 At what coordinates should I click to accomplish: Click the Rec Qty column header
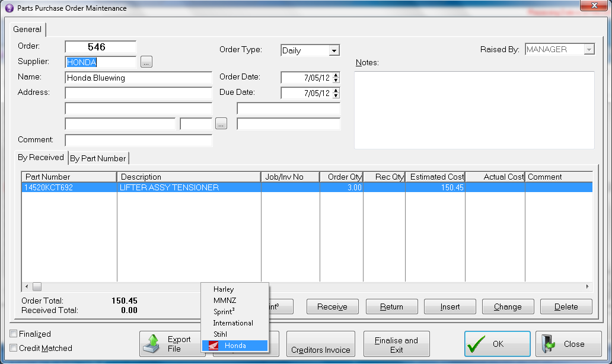(384, 177)
